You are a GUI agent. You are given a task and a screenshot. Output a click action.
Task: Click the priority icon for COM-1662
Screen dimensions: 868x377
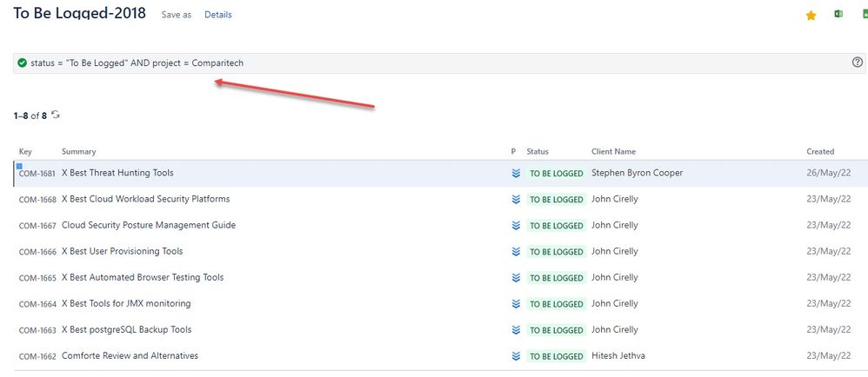coord(516,356)
